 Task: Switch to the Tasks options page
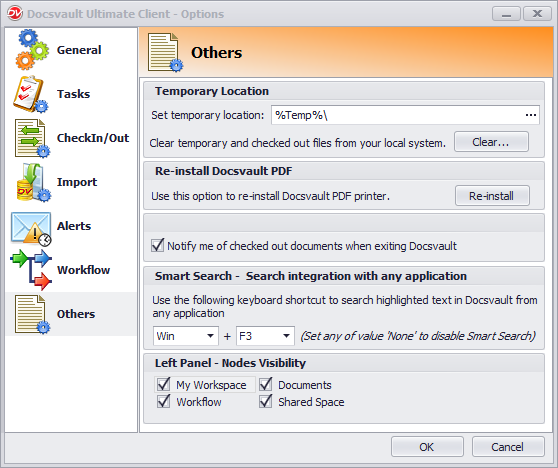click(73, 94)
